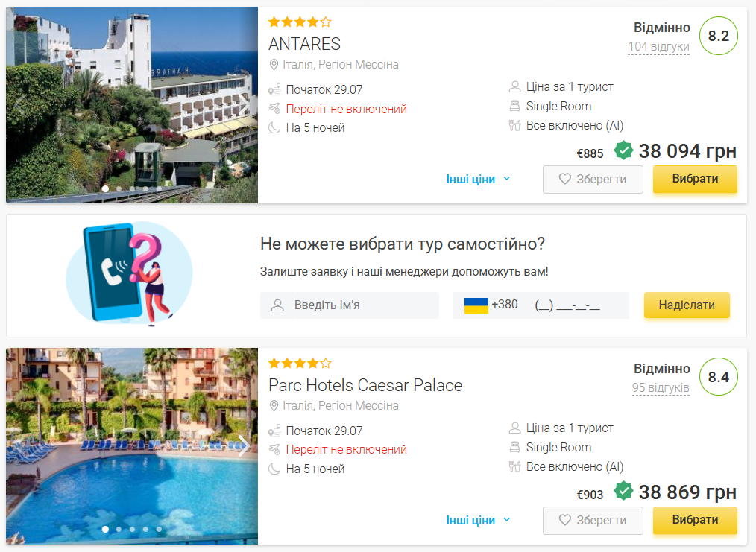Viewport: 756px width, 552px height.
Task: Expand other prices for ANTARES
Action: [x=478, y=180]
